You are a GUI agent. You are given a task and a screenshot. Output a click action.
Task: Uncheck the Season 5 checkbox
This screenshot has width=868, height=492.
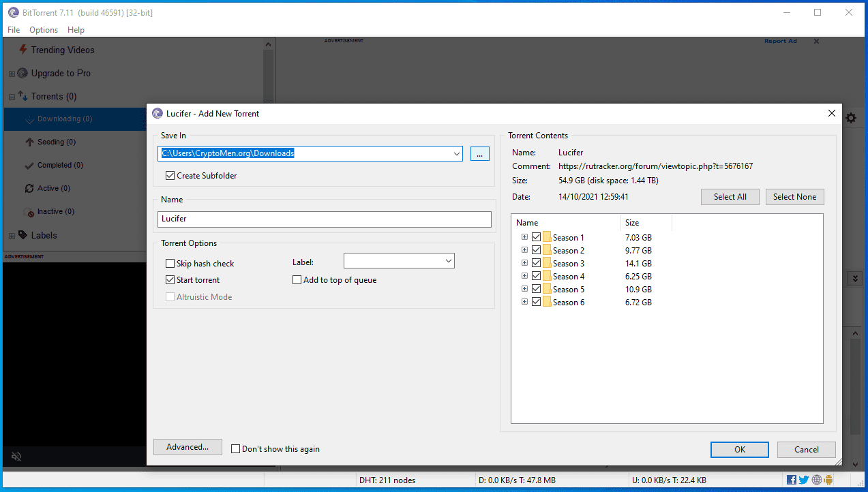[536, 289]
